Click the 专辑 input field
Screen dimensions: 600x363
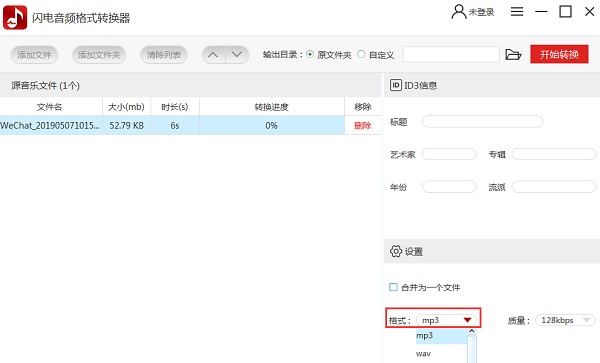click(554, 154)
